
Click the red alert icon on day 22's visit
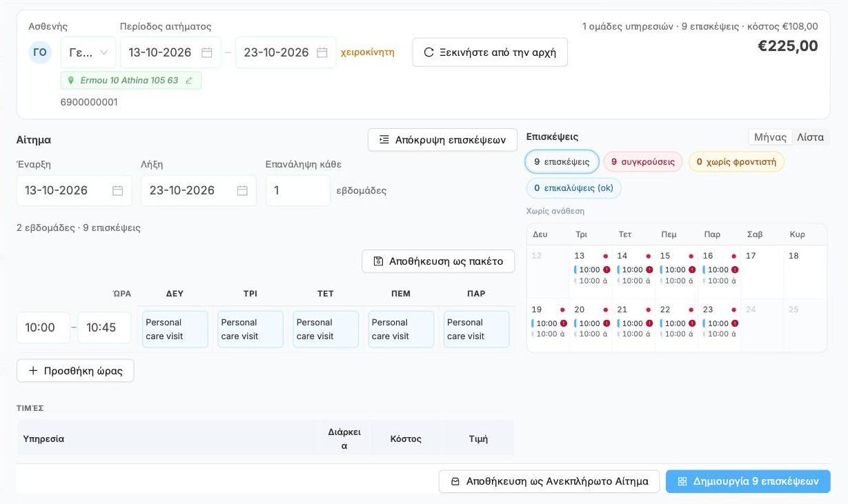(692, 323)
